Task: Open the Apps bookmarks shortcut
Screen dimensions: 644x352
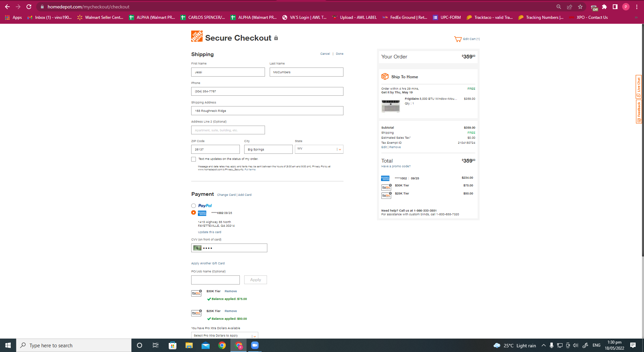Action: click(13, 17)
